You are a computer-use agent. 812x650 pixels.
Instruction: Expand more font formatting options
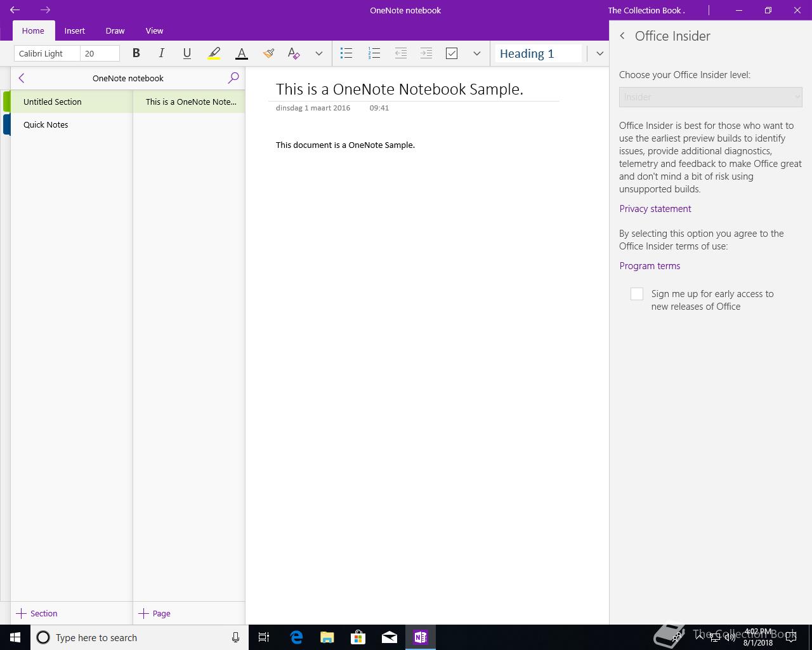[318, 53]
